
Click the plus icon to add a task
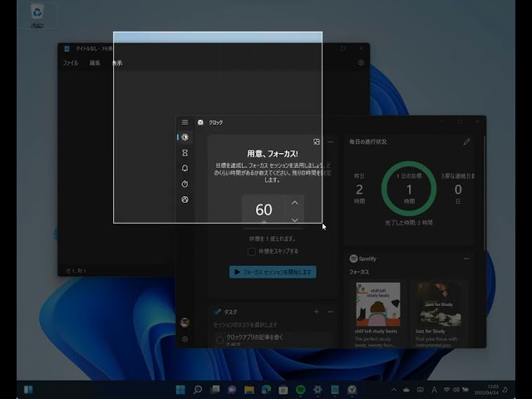click(316, 312)
